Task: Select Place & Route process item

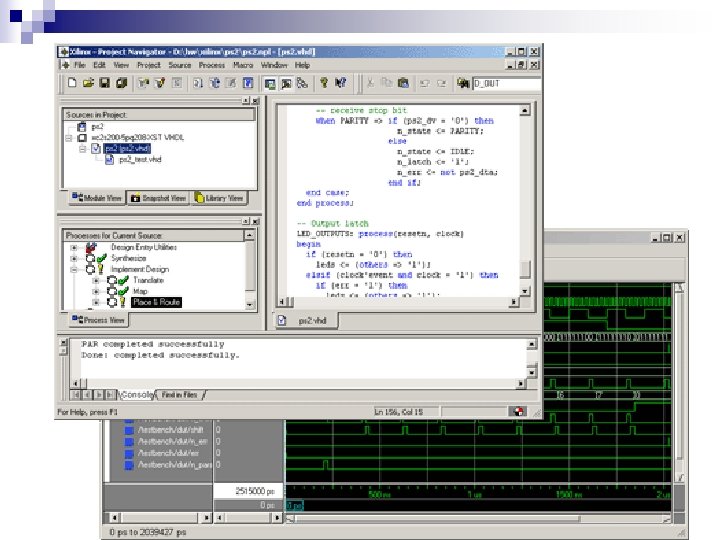Action: (154, 302)
